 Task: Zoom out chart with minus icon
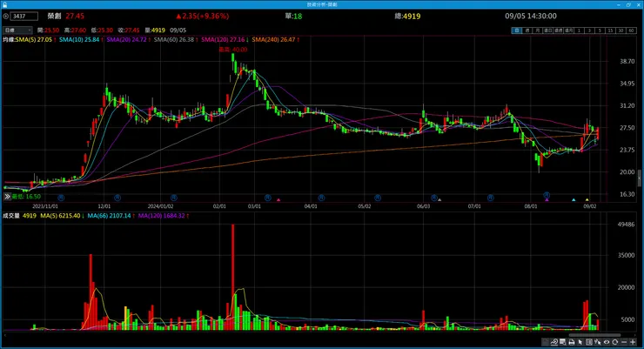tap(624, 342)
